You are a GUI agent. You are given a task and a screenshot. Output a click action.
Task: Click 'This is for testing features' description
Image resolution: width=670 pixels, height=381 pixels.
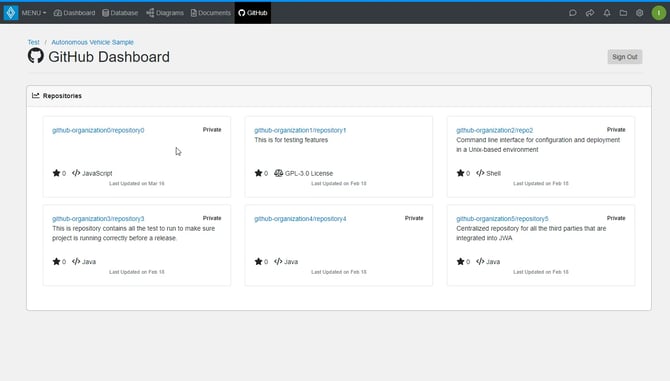[x=291, y=140]
